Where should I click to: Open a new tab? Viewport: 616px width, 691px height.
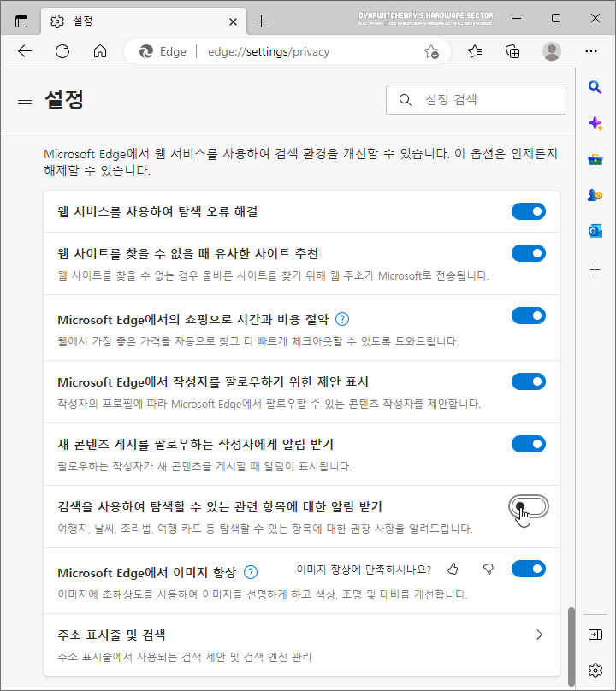point(262,21)
